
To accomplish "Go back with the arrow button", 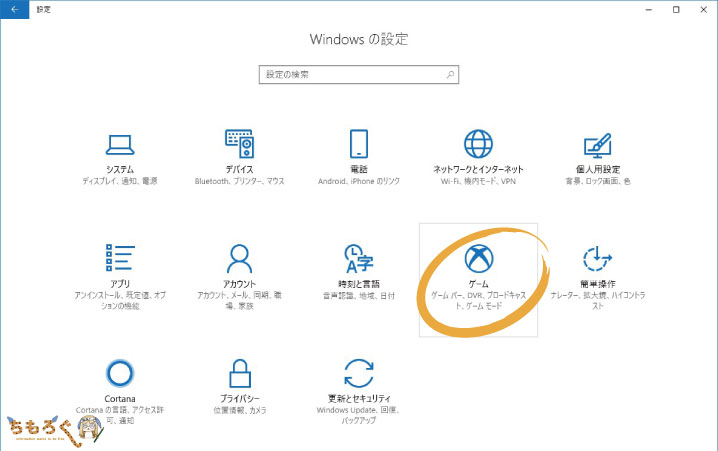I will point(15,9).
